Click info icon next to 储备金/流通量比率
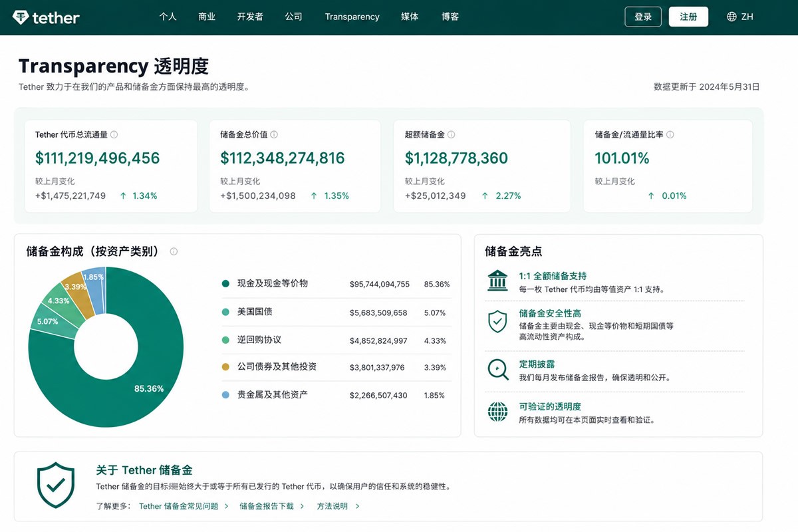Image resolution: width=798 pixels, height=532 pixels. click(670, 134)
